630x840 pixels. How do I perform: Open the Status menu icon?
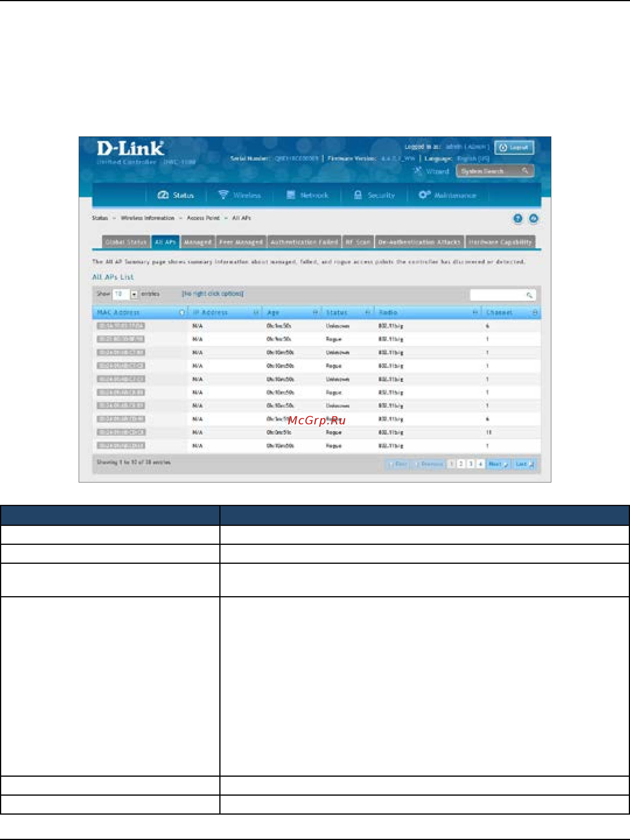[x=163, y=195]
